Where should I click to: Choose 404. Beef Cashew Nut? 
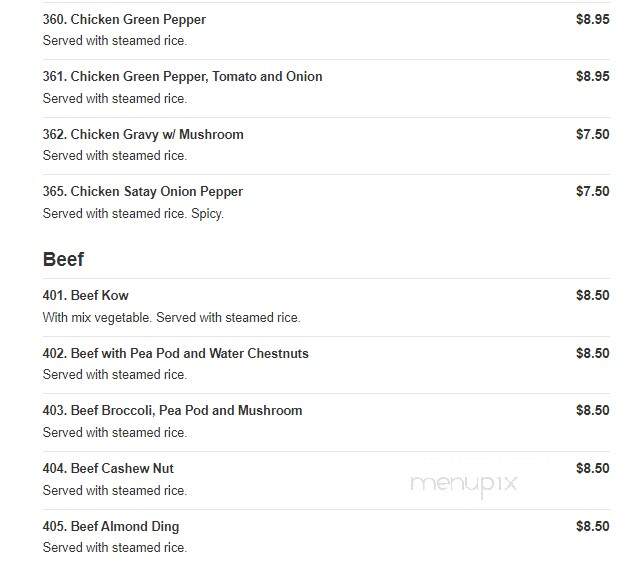tap(108, 468)
